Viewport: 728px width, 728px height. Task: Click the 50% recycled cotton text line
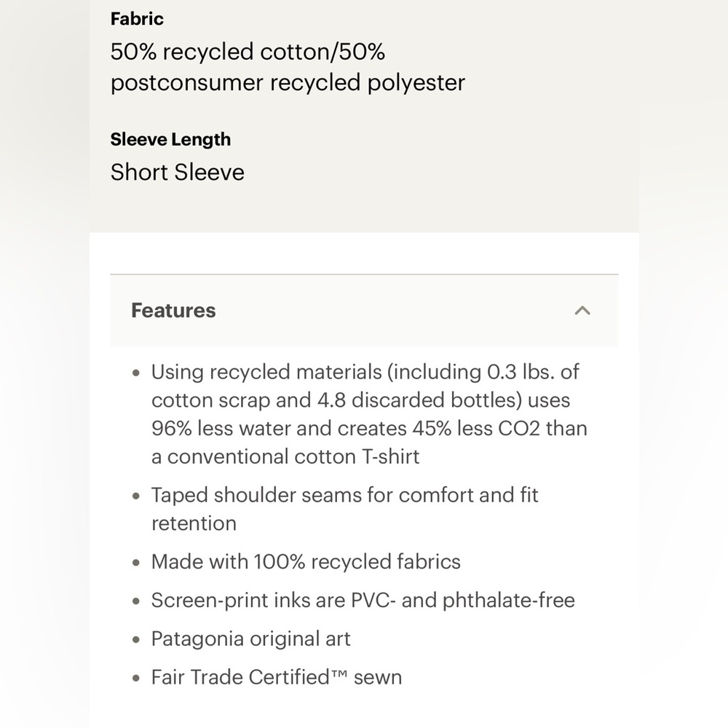click(x=248, y=52)
